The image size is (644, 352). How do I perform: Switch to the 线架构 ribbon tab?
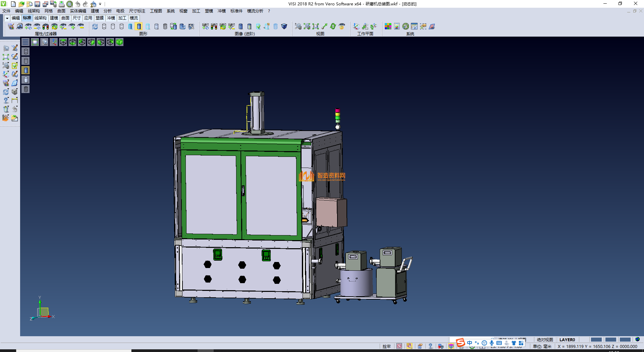click(40, 18)
